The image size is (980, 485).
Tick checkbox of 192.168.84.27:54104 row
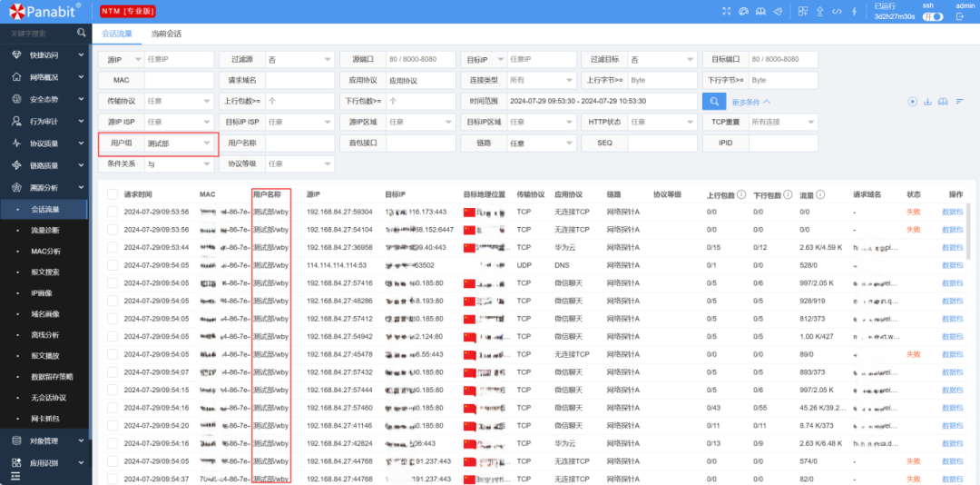pyautogui.click(x=113, y=230)
